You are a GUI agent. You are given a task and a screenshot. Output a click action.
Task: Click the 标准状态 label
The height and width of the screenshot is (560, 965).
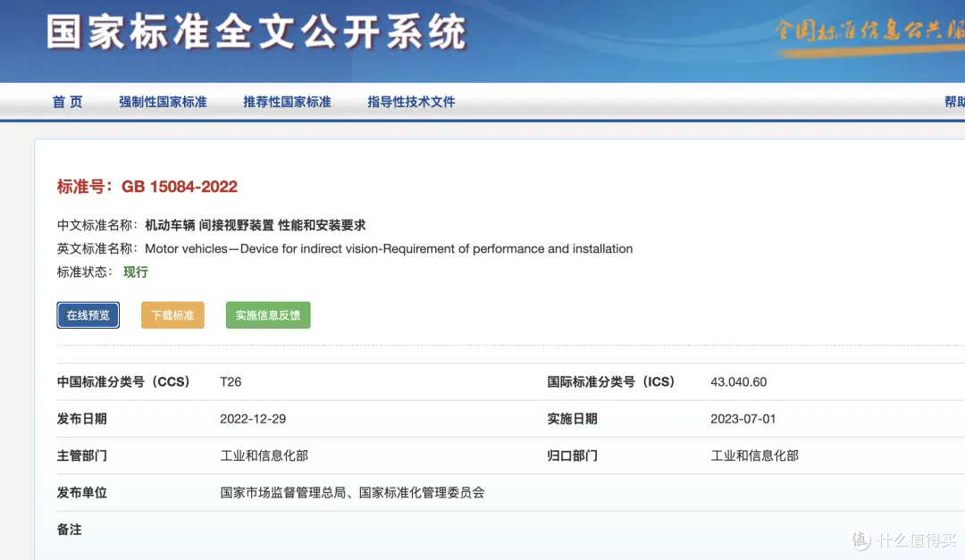coord(85,272)
